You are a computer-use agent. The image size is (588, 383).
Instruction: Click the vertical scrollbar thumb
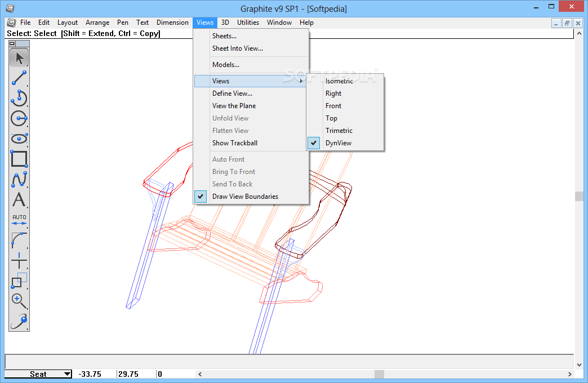click(579, 196)
